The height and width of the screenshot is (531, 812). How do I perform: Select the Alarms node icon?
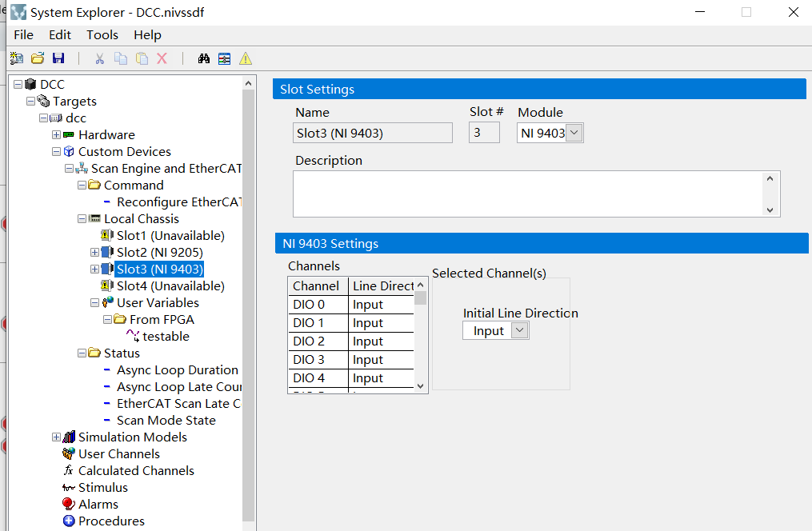(x=70, y=504)
